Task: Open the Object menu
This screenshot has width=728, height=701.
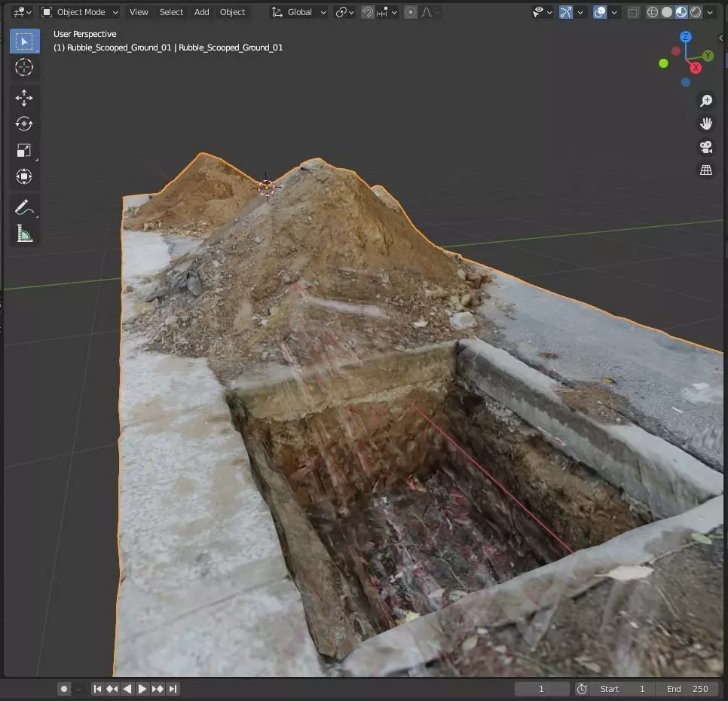Action: point(232,12)
